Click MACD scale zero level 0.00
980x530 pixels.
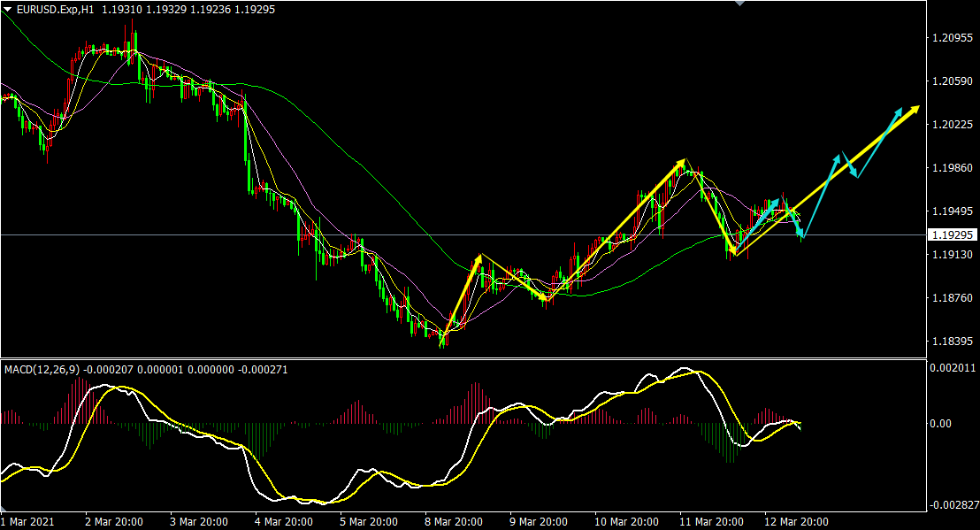940,424
